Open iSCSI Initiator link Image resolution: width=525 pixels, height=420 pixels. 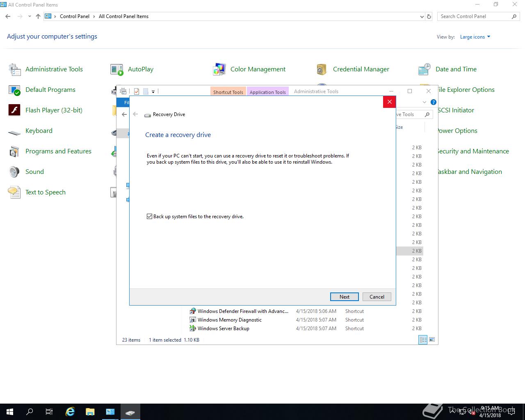tap(456, 110)
